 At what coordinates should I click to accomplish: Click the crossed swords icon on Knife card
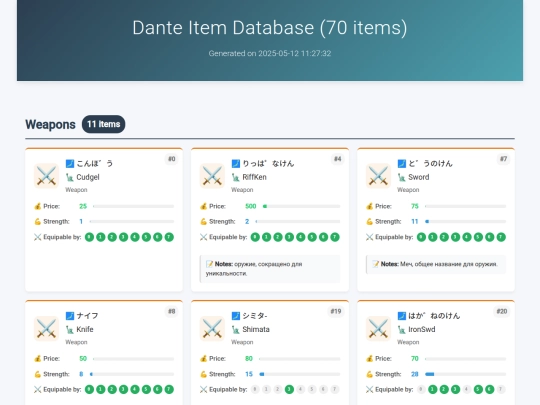[46, 328]
